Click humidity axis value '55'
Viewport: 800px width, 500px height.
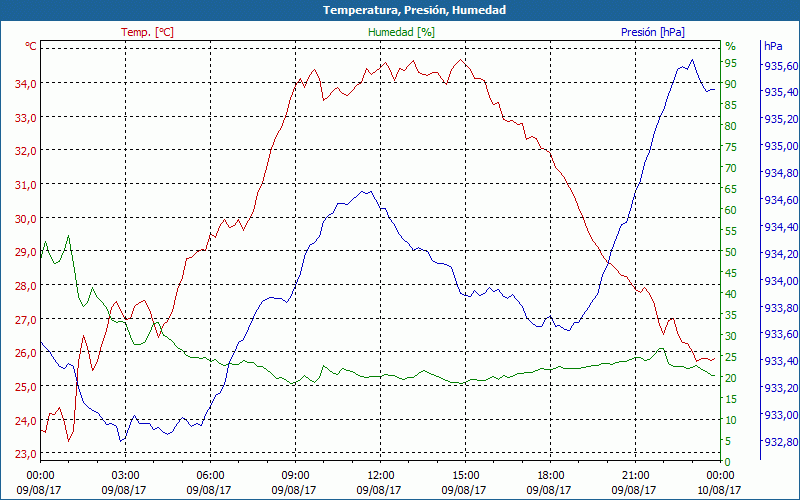click(731, 231)
